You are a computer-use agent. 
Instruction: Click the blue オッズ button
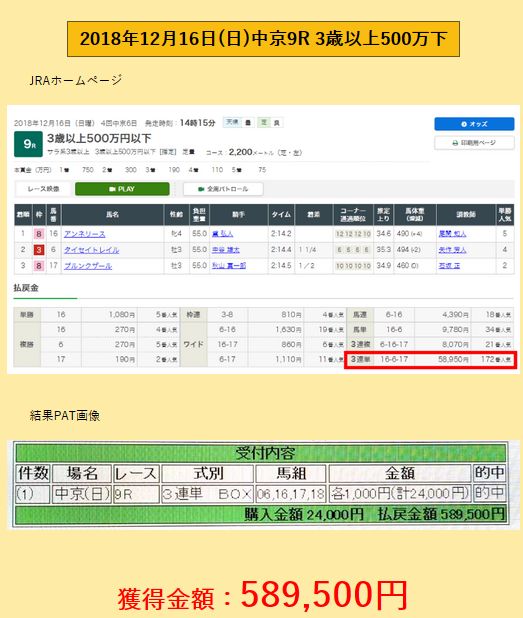pyautogui.click(x=474, y=124)
